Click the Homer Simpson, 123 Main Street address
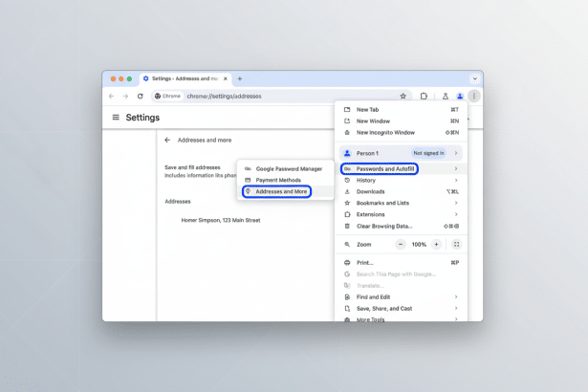The image size is (588, 392). [221, 220]
